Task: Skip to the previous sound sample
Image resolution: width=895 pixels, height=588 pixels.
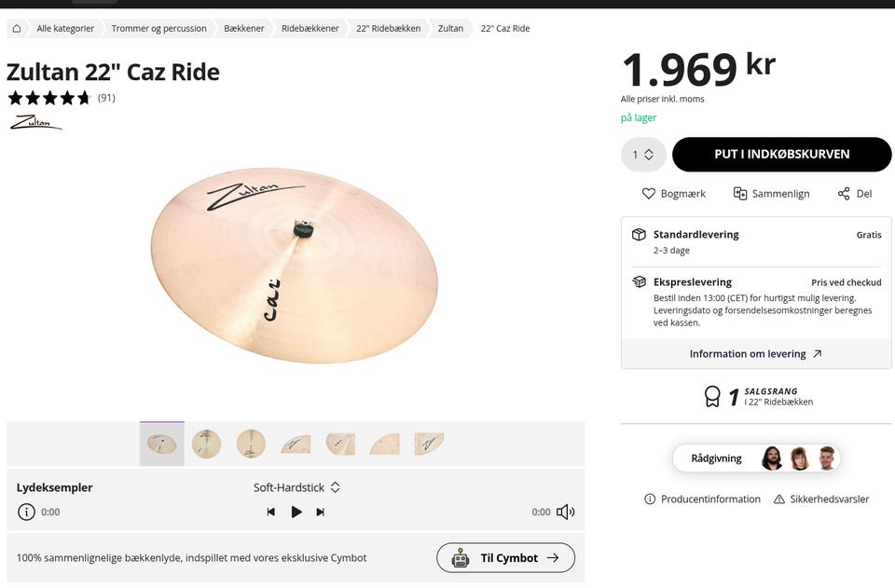Action: [270, 512]
